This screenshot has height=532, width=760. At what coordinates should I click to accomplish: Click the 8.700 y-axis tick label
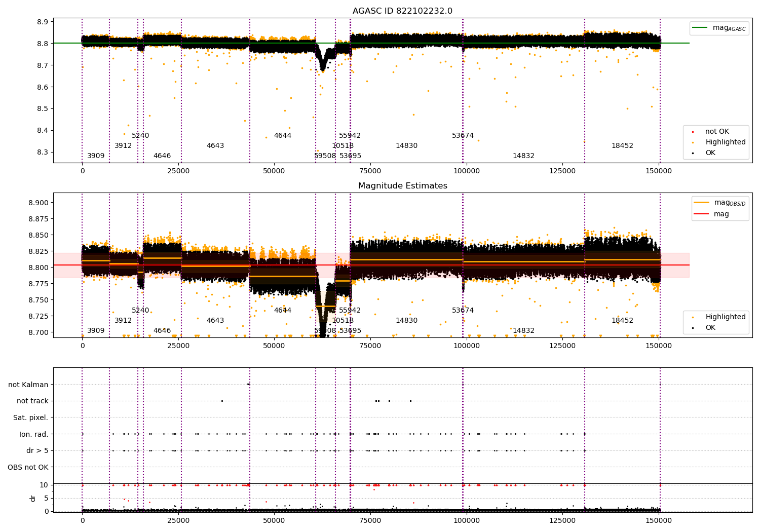coord(38,332)
